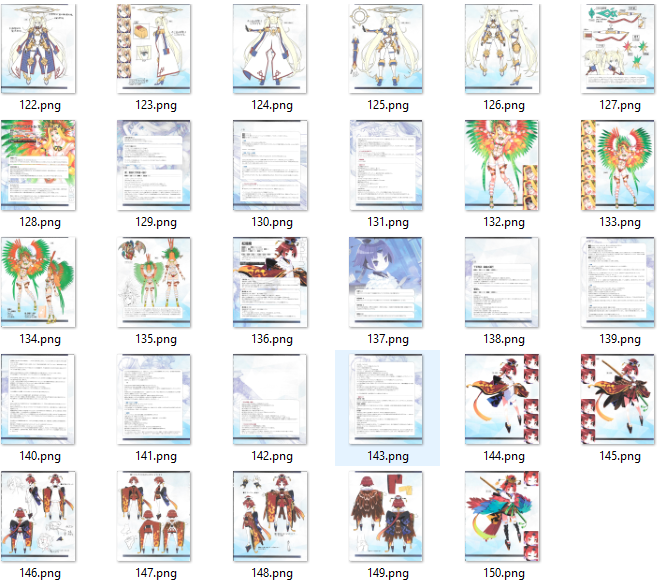Select the 146.png thumbnail image
Viewport: 660px width, 584px height.
coord(38,517)
